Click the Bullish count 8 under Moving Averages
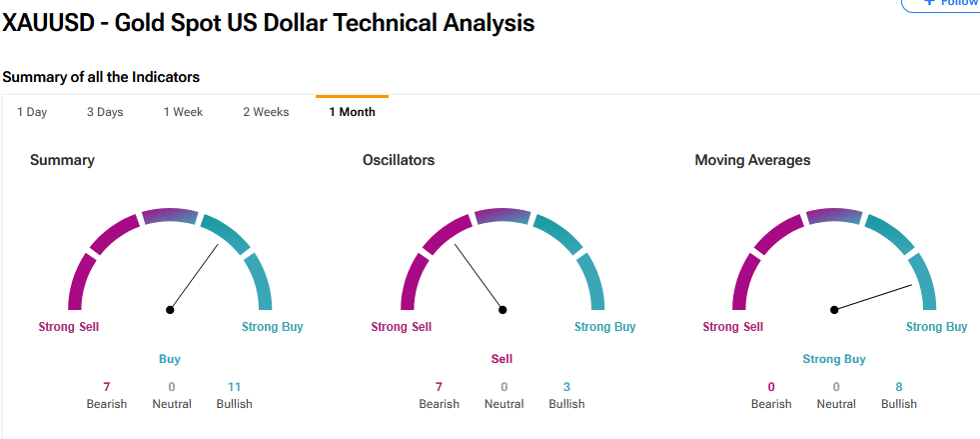The width and height of the screenshot is (980, 439). (x=899, y=387)
